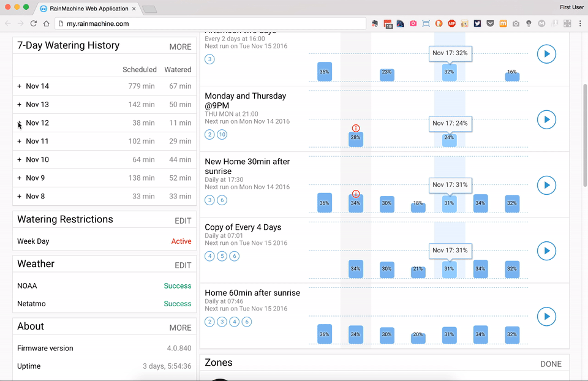Click red warning icon on Monday and Thursday bar
588x381 pixels.
pyautogui.click(x=356, y=128)
